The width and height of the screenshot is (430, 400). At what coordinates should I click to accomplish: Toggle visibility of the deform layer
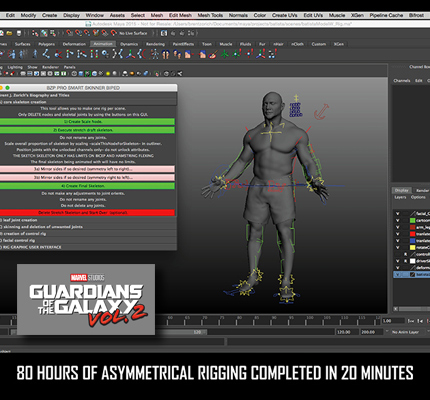(397, 267)
